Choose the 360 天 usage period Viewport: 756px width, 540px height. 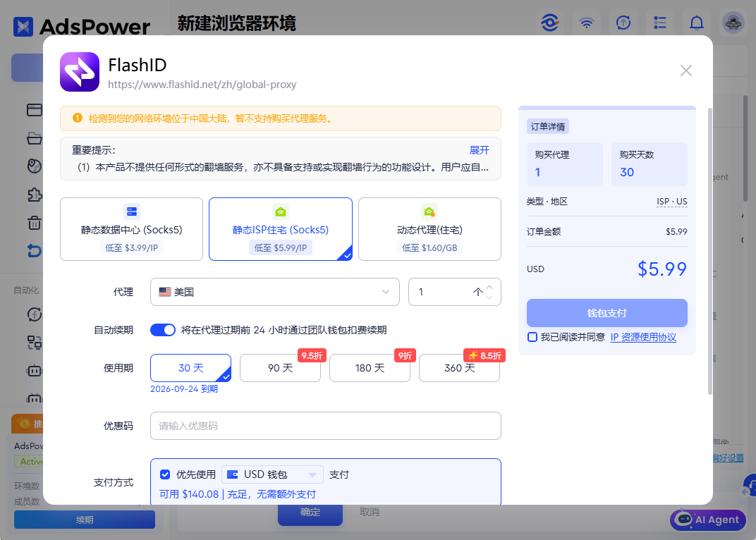(x=460, y=368)
